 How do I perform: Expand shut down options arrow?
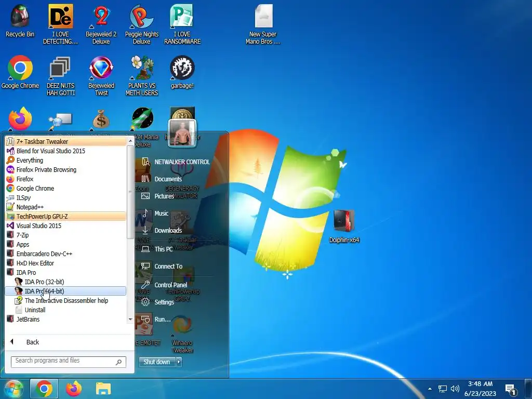point(179,362)
